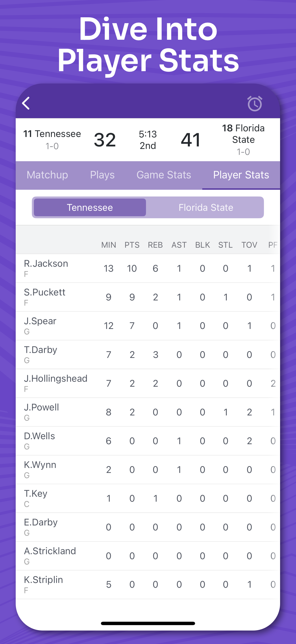Tap the PTS column header
The height and width of the screenshot is (644, 296).
pyautogui.click(x=132, y=245)
